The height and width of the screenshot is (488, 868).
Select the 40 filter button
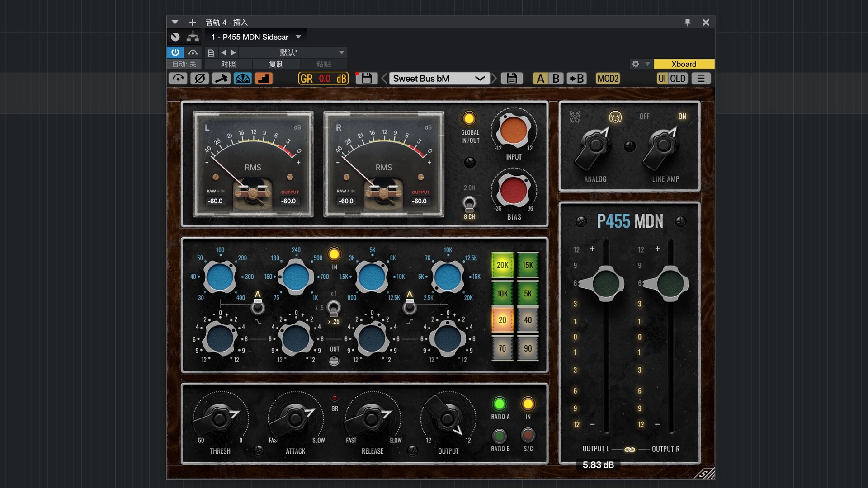click(528, 320)
